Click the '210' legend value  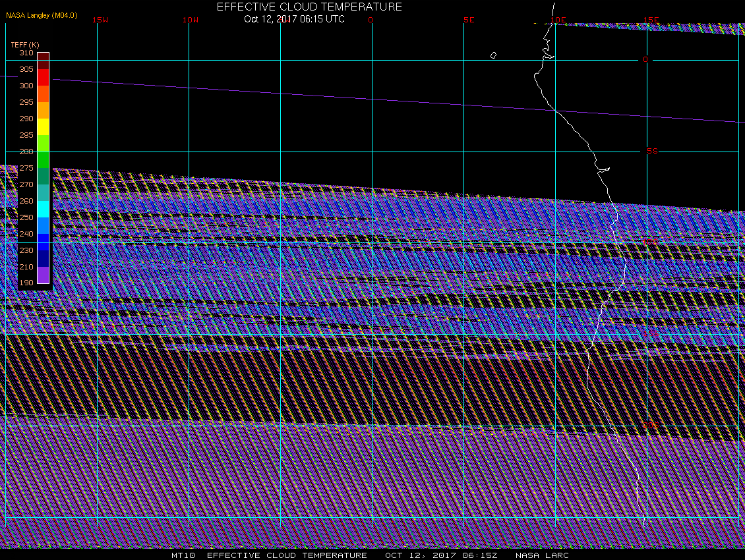(26, 267)
